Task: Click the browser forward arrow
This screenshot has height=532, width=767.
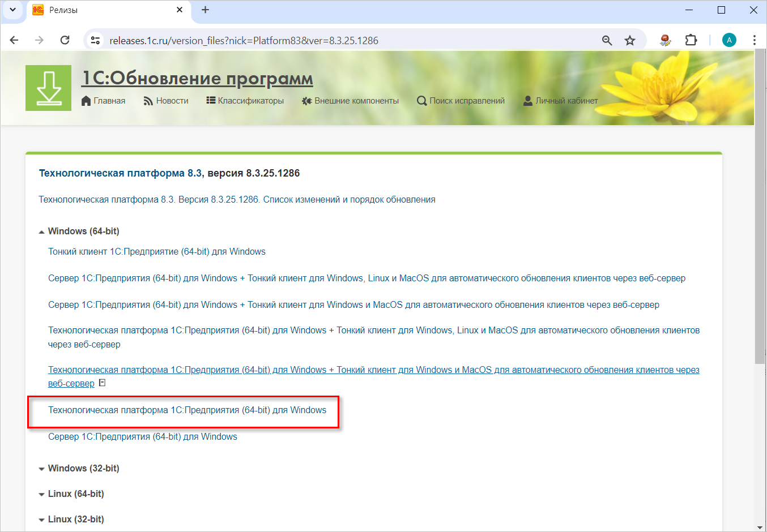Action: pos(39,40)
